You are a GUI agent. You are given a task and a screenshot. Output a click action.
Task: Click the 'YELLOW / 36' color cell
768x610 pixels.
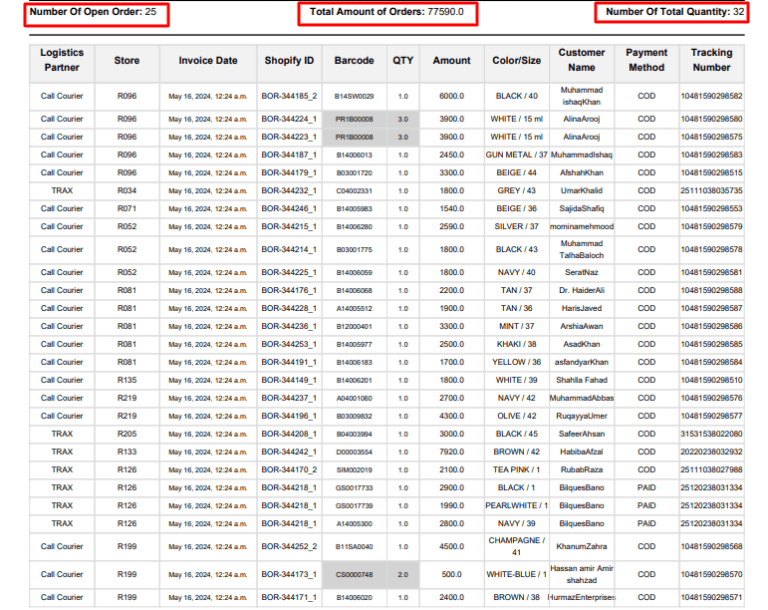(x=517, y=362)
